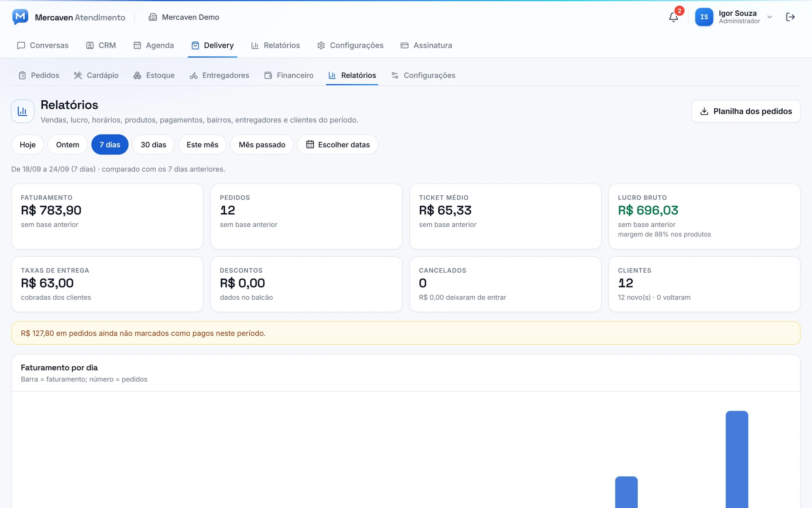Go to Cardápio sub-tab
The width and height of the screenshot is (812, 508).
[x=96, y=75]
